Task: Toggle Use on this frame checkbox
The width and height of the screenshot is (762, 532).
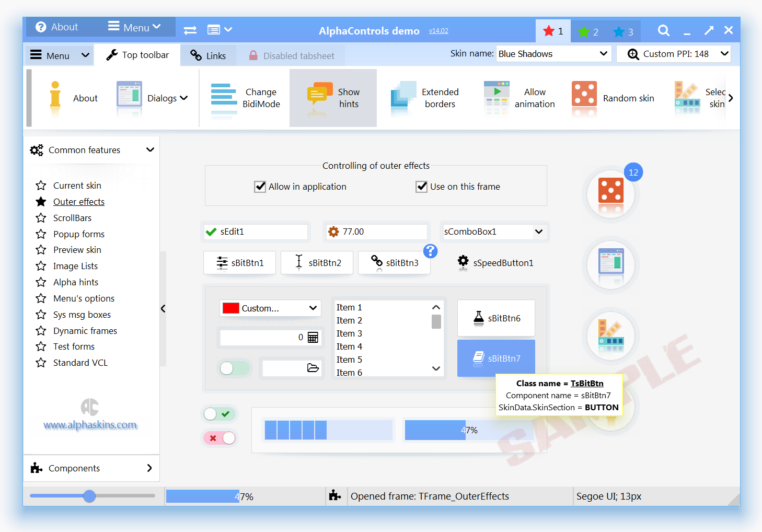Action: (421, 187)
